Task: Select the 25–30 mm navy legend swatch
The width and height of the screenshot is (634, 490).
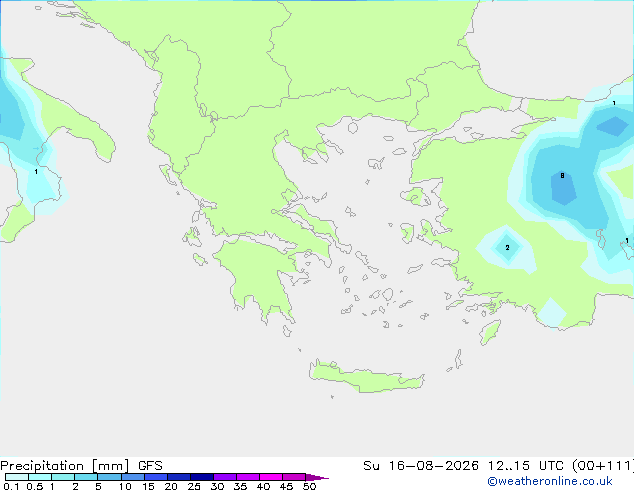Action: tap(202, 477)
